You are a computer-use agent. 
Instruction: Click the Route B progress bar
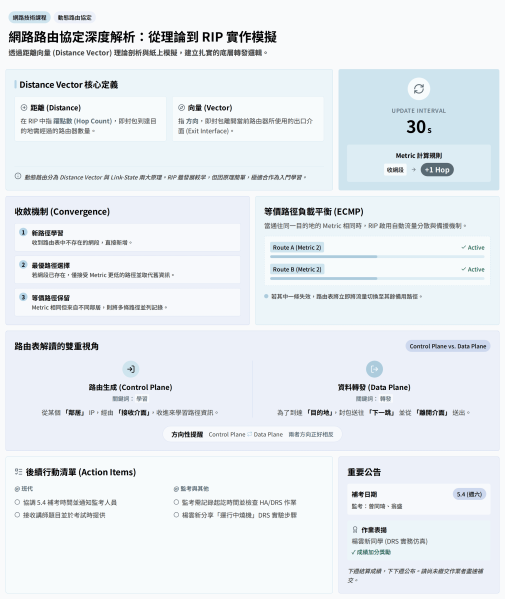coord(377,278)
